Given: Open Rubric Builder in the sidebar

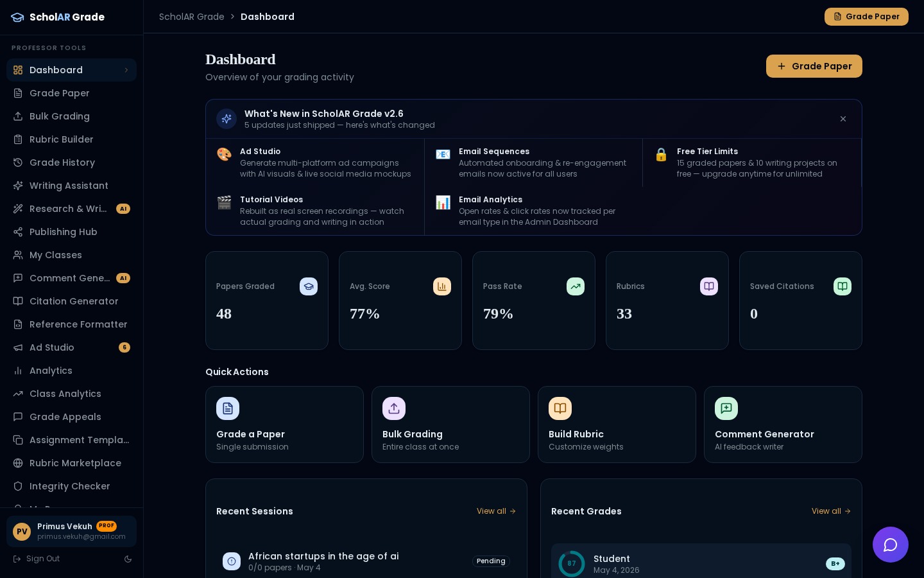Looking at the screenshot, I should click(x=71, y=139).
